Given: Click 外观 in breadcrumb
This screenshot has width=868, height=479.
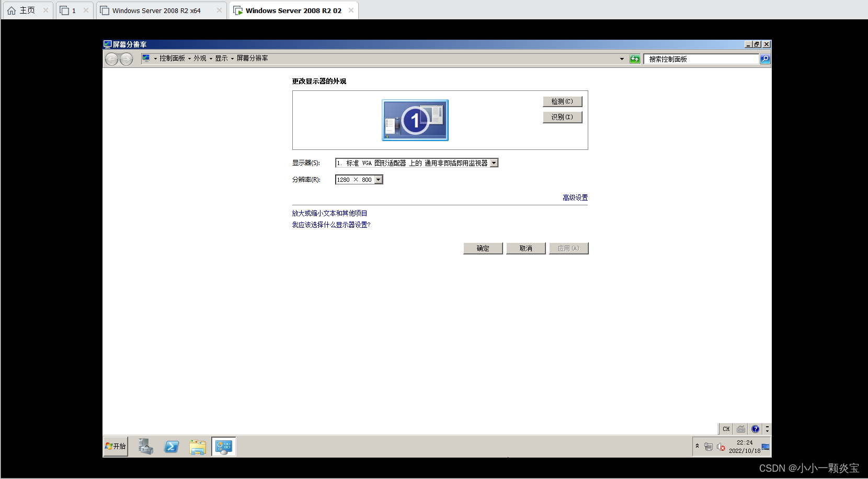Looking at the screenshot, I should (x=200, y=59).
